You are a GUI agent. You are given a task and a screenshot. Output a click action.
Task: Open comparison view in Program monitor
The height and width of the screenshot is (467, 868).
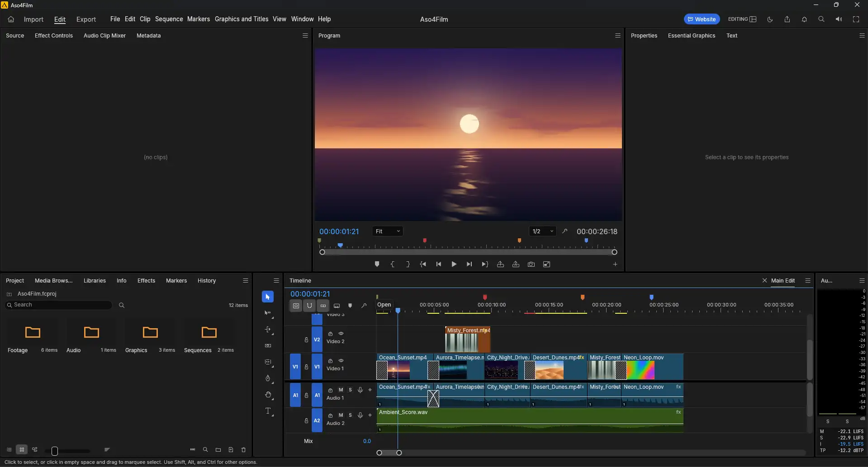pos(546,264)
